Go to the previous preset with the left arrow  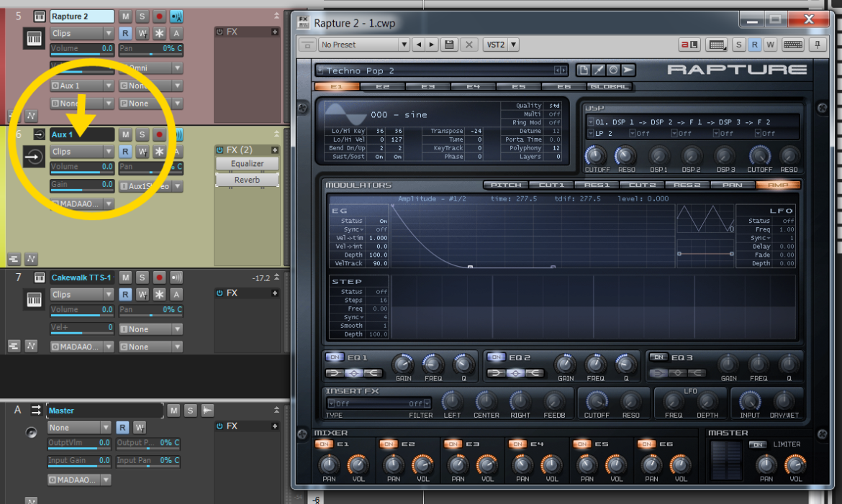tap(419, 45)
